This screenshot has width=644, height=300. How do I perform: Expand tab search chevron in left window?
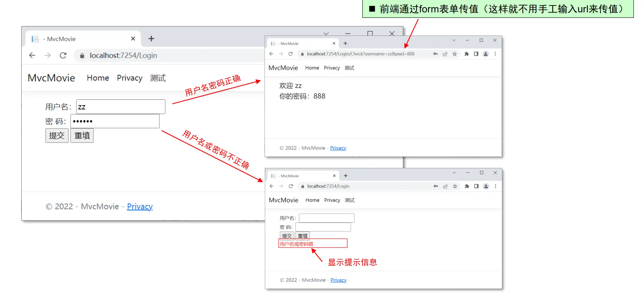[x=326, y=34]
